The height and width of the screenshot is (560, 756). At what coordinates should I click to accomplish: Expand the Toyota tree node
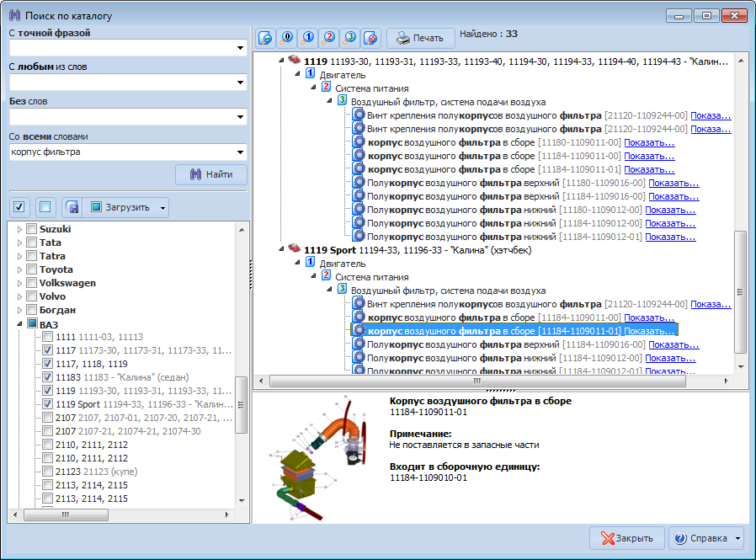pos(20,269)
